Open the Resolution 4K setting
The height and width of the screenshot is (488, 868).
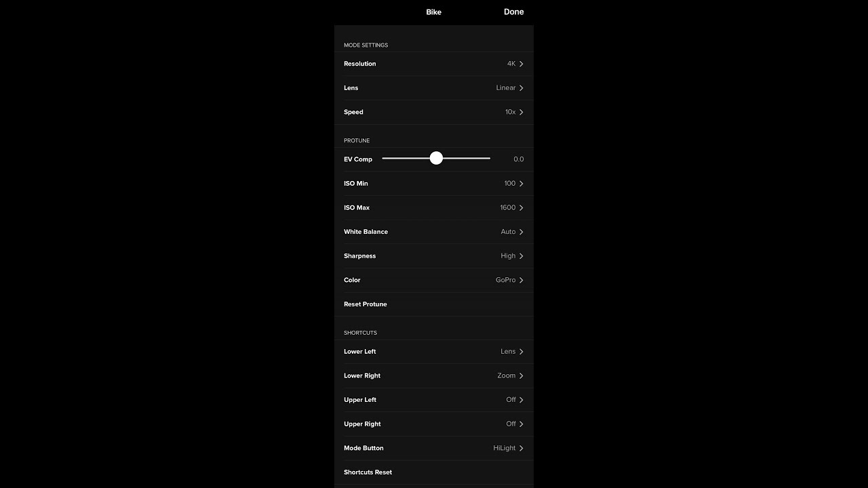coord(434,64)
